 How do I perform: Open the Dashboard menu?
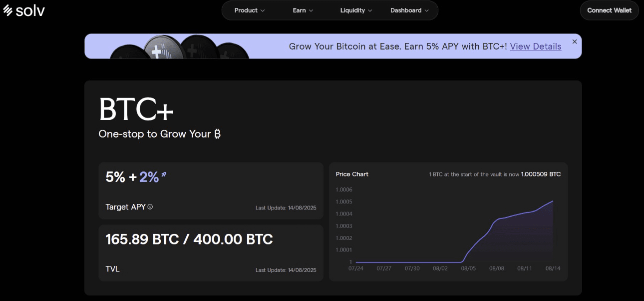click(409, 10)
